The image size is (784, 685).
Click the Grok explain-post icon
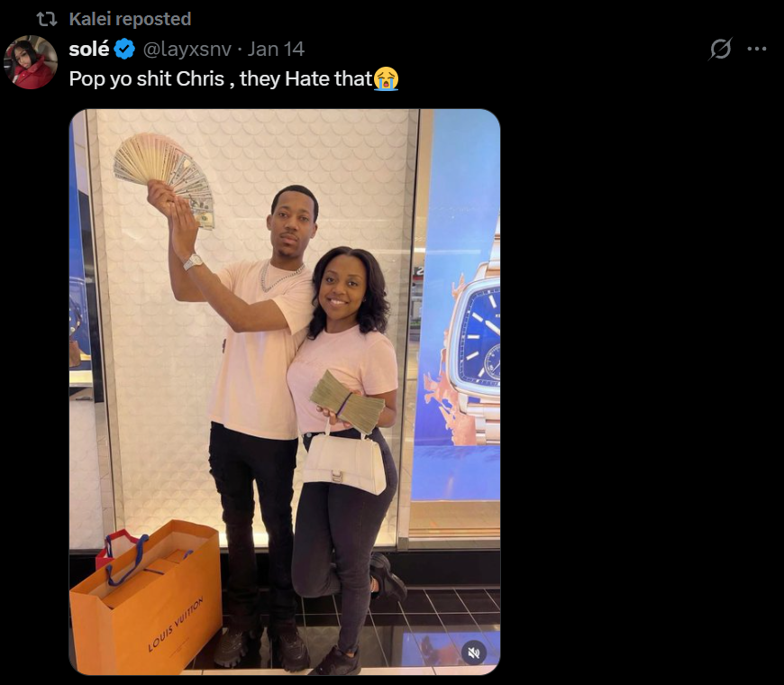coord(721,49)
